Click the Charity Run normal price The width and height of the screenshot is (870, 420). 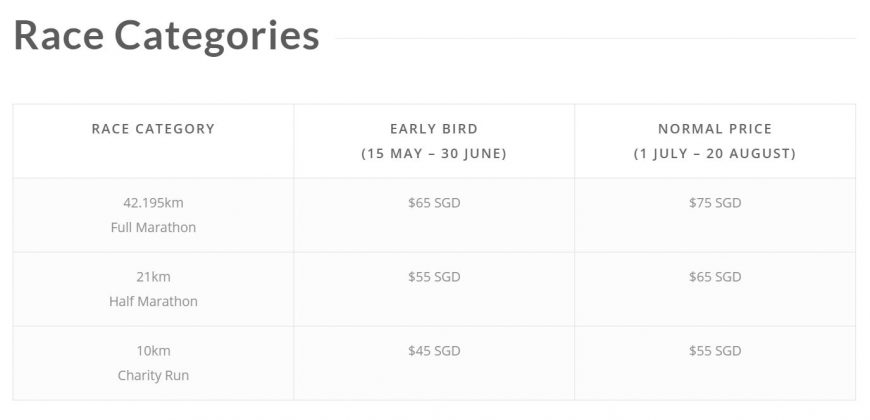(x=715, y=351)
